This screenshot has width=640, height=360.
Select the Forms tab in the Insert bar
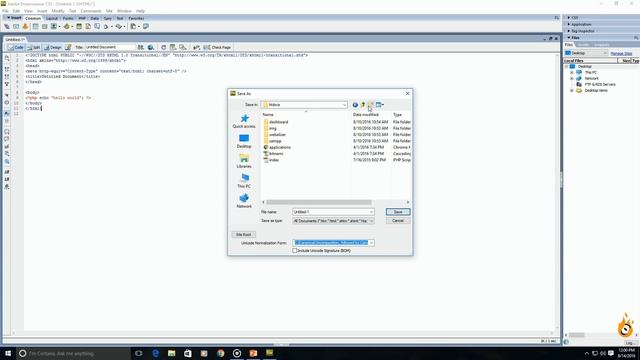(68, 18)
